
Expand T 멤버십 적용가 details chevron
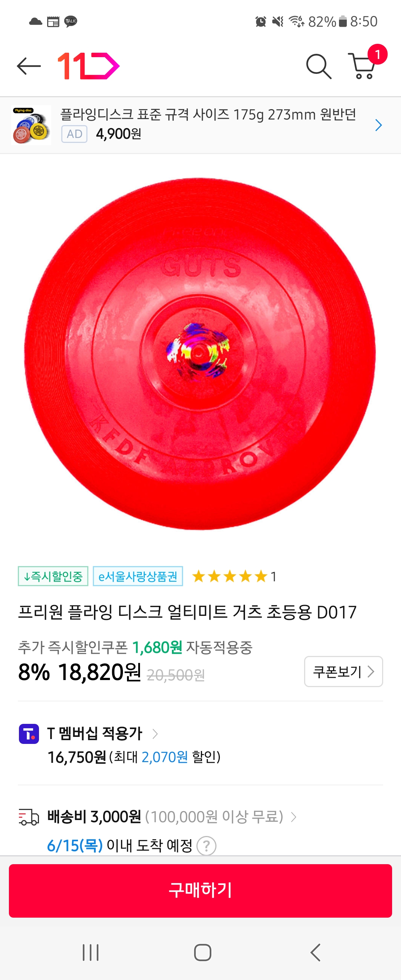tap(155, 734)
